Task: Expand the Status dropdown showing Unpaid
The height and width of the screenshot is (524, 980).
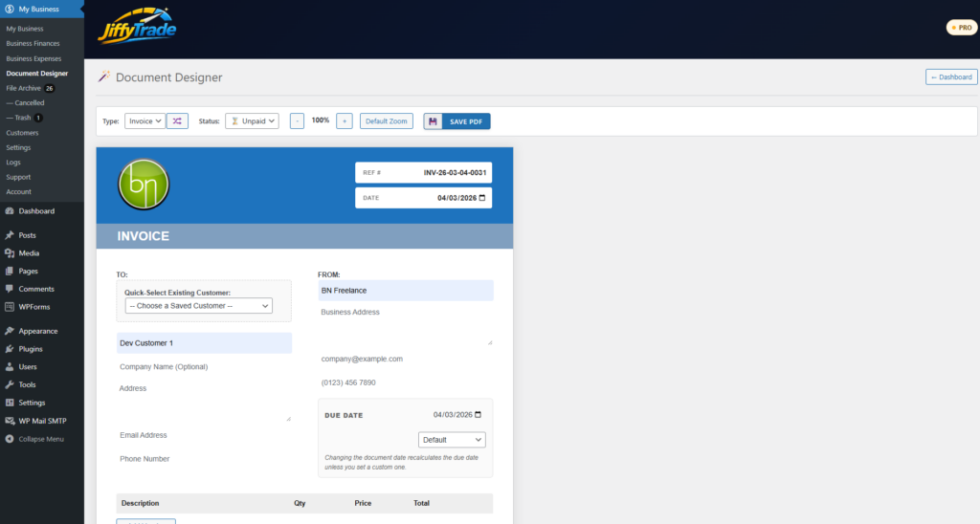Action: tap(252, 121)
